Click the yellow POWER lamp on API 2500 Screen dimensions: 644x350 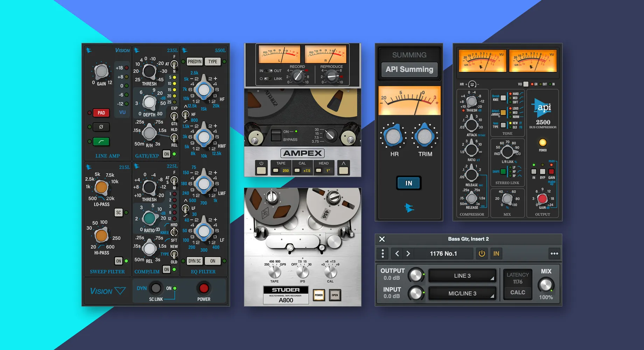[x=542, y=142]
